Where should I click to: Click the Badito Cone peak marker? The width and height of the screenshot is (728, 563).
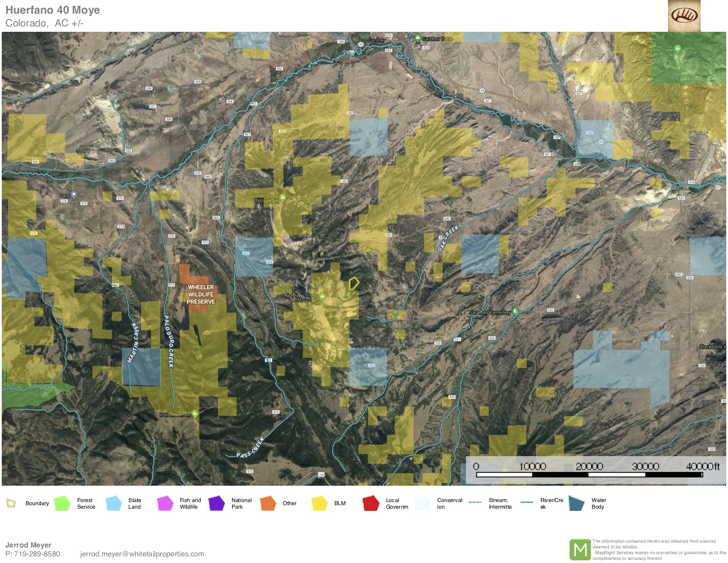point(678,49)
